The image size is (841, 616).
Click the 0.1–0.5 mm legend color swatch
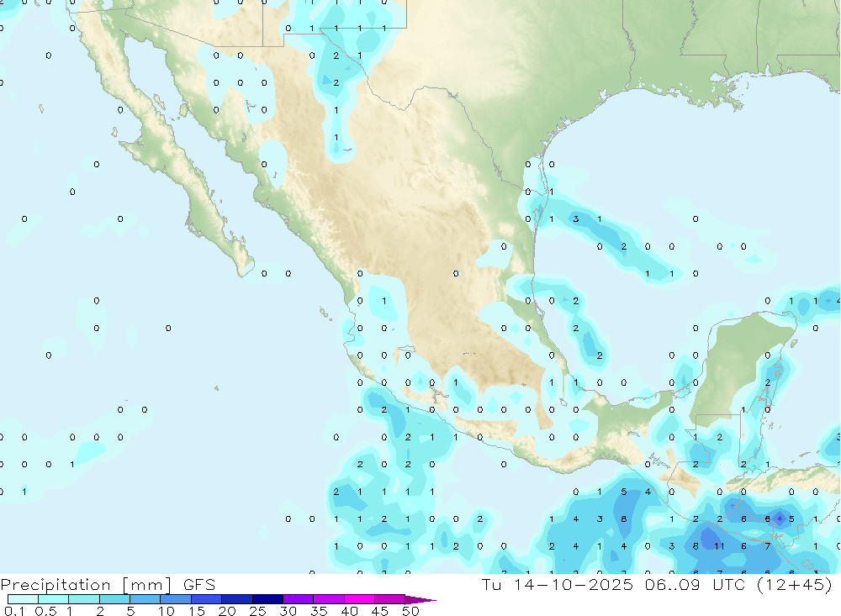click(23, 599)
